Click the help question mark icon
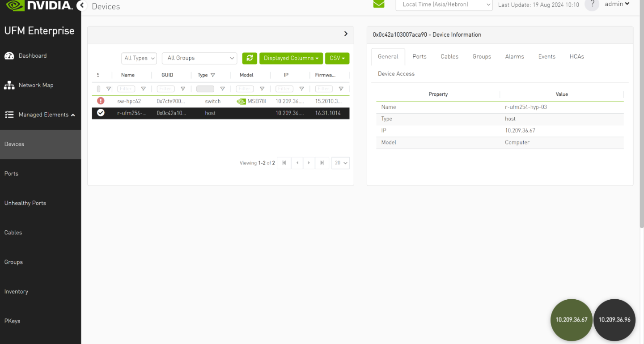 point(592,4)
